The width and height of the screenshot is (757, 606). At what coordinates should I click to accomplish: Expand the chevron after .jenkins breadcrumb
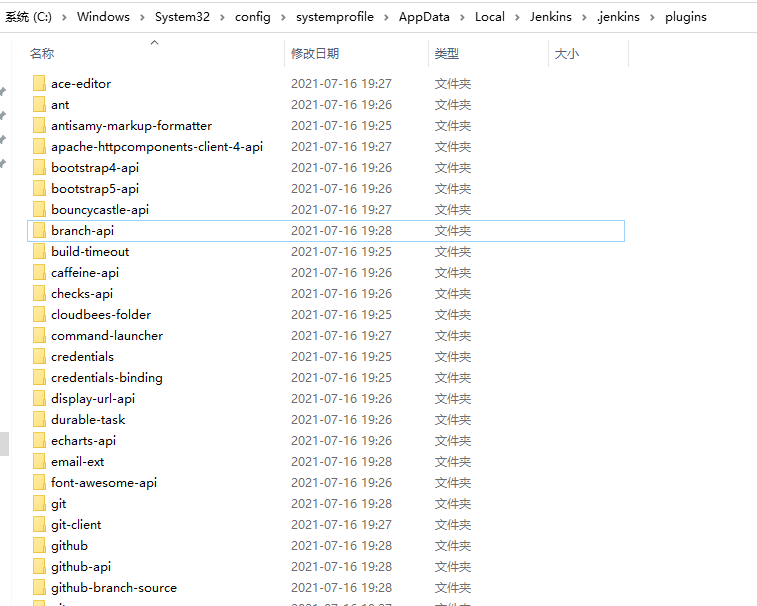[652, 17]
